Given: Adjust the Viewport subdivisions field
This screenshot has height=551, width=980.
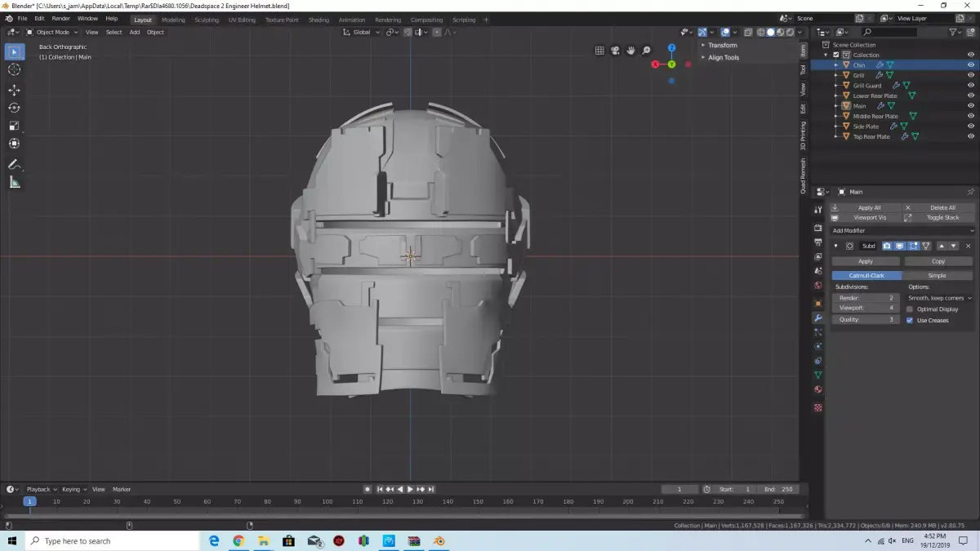Looking at the screenshot, I should 866,309.
